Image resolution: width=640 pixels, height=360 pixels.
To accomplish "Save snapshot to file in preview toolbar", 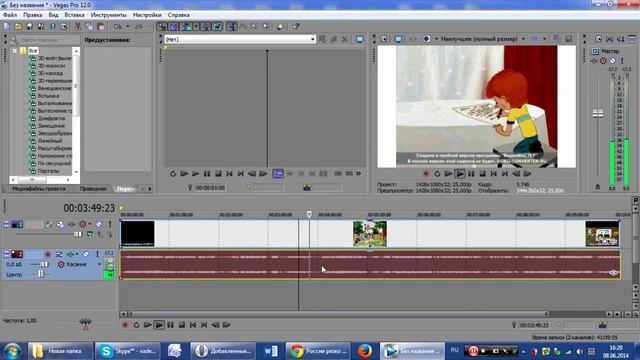I will coord(568,39).
